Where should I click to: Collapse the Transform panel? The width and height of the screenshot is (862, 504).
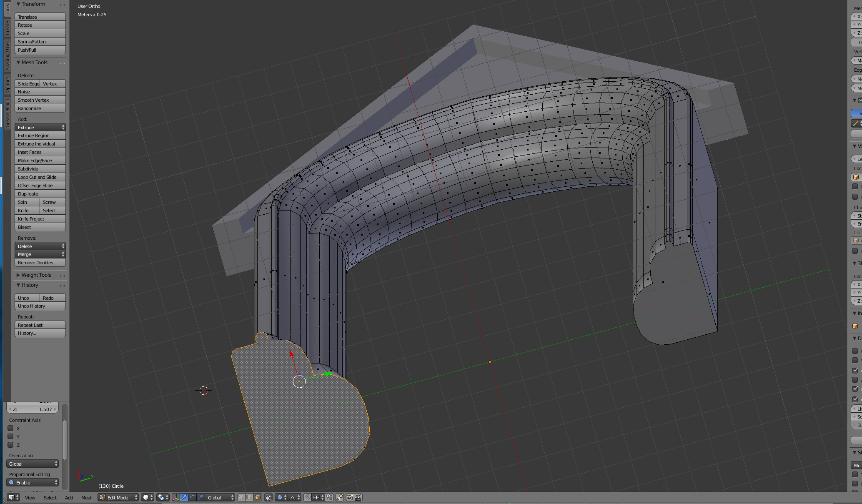click(18, 4)
